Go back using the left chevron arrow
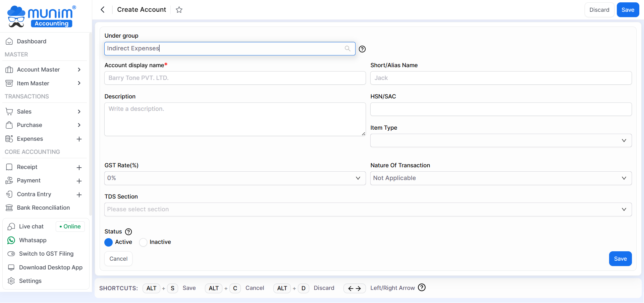Screen dimensions: 644x303 [103, 10]
